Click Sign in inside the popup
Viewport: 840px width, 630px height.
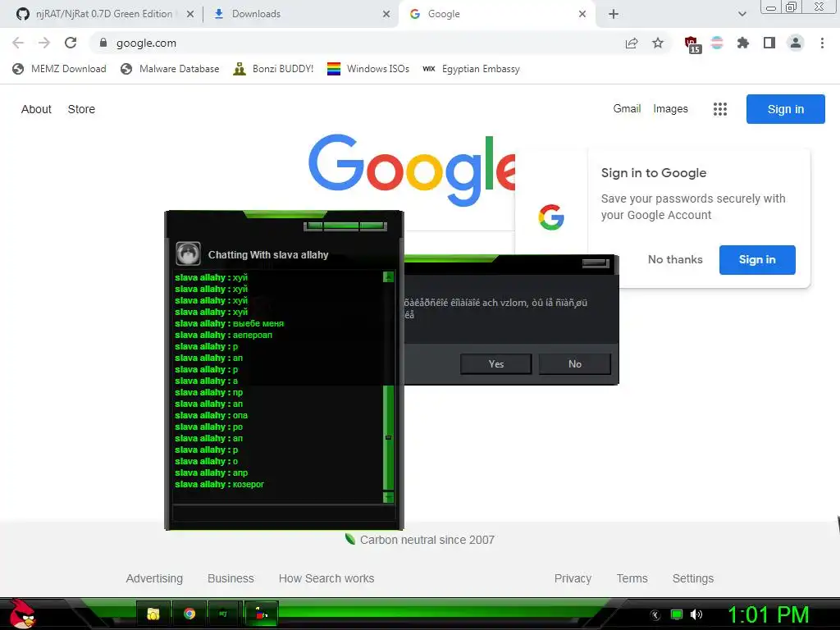pyautogui.click(x=757, y=260)
